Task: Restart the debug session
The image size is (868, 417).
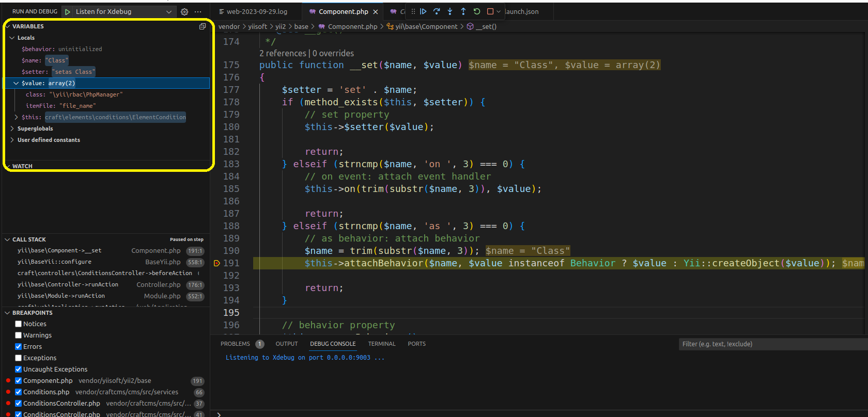Action: click(477, 11)
